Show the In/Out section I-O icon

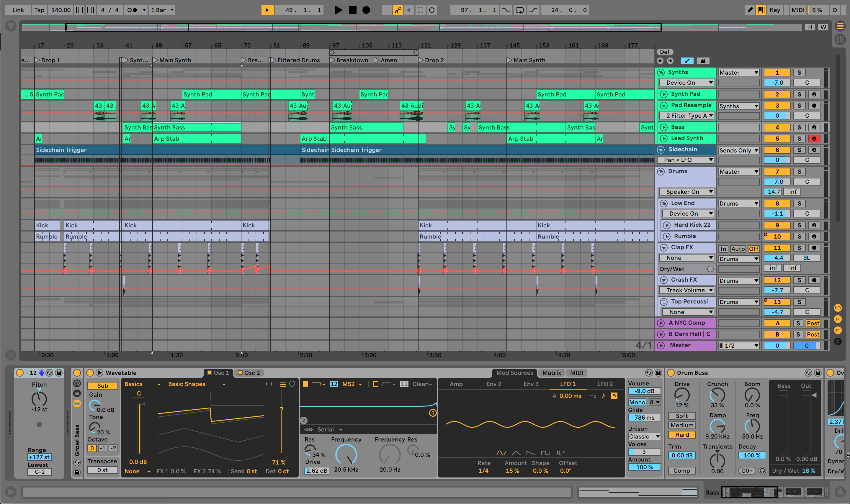click(x=838, y=308)
